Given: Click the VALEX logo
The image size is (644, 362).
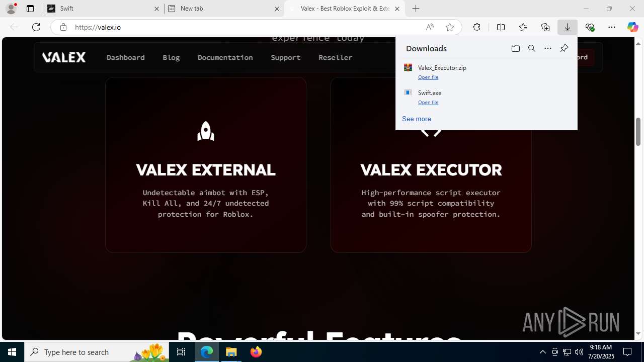Looking at the screenshot, I should [64, 57].
